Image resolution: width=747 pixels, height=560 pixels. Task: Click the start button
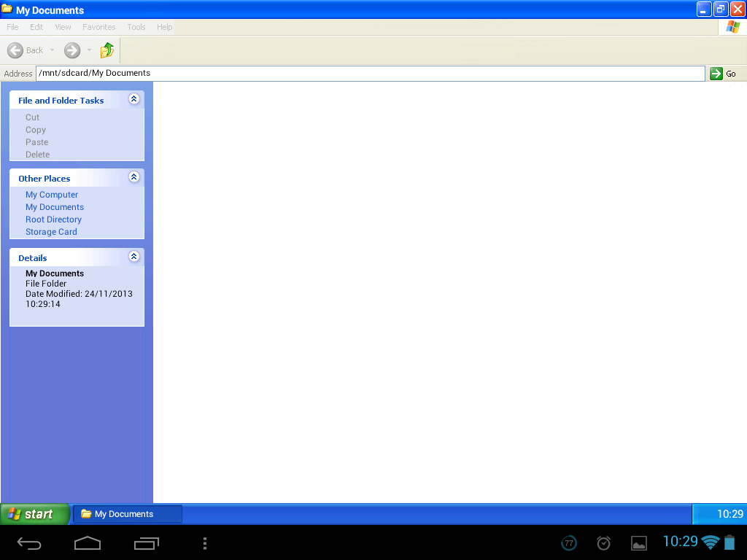(35, 514)
